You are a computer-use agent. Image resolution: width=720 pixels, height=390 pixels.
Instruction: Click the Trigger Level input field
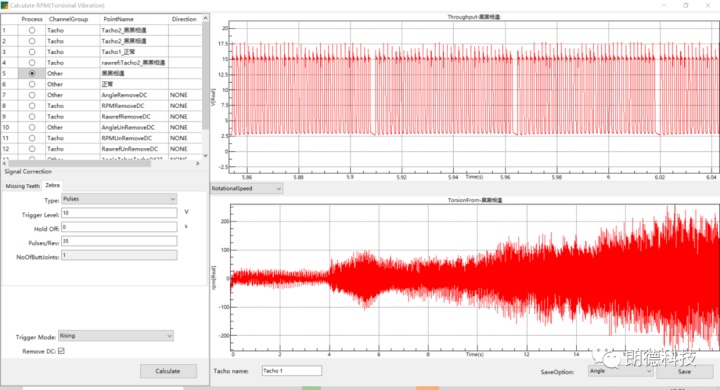click(x=119, y=213)
